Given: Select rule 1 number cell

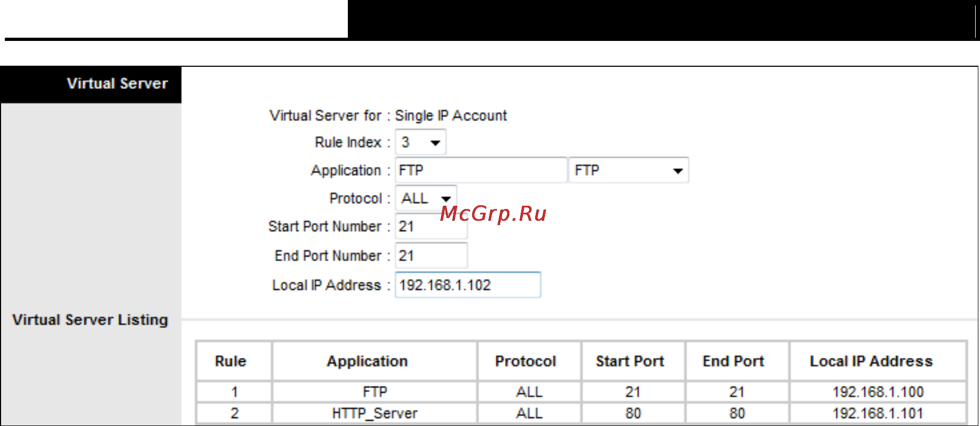Looking at the screenshot, I should [234, 392].
